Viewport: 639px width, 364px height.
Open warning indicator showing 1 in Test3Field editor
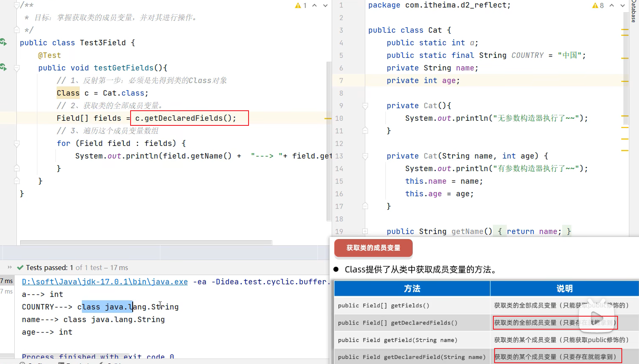[301, 5]
